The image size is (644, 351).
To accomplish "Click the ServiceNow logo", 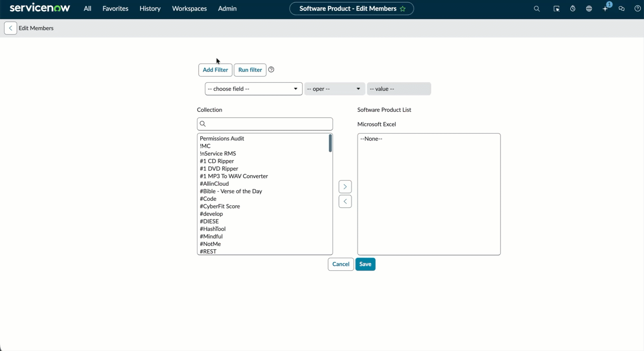I will click(x=40, y=8).
